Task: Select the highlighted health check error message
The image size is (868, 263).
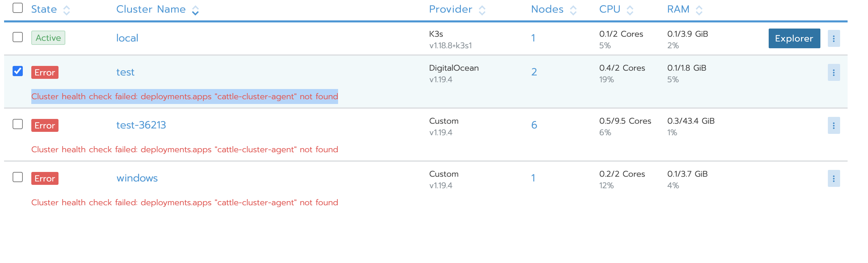Action: pos(185,97)
